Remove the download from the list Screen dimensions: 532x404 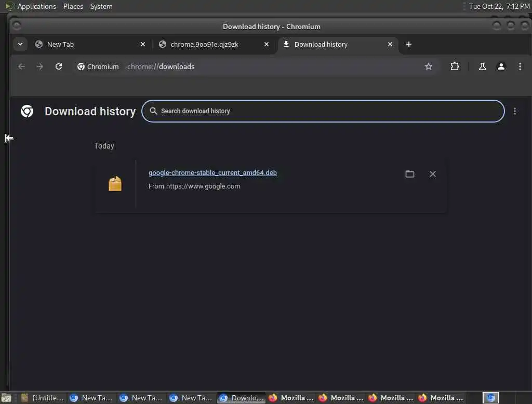click(x=433, y=174)
